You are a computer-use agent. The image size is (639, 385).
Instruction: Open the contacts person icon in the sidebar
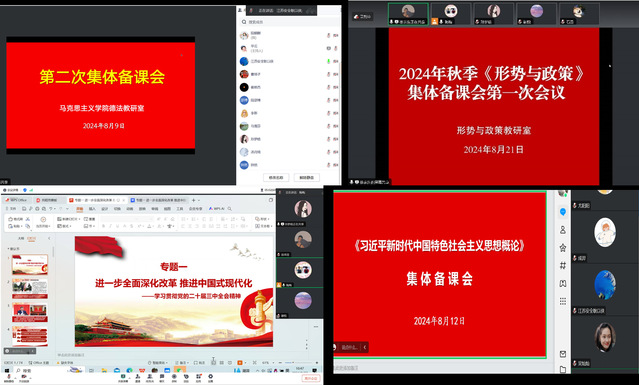[563, 230]
